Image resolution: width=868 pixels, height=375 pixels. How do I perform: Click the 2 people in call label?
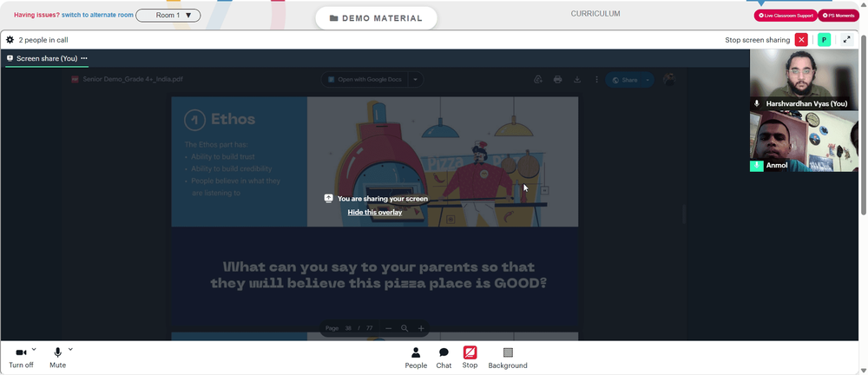coord(43,40)
